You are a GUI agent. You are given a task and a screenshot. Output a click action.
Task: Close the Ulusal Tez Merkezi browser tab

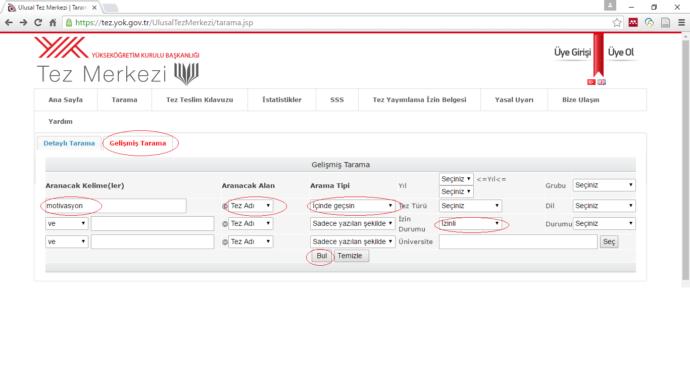point(94,7)
